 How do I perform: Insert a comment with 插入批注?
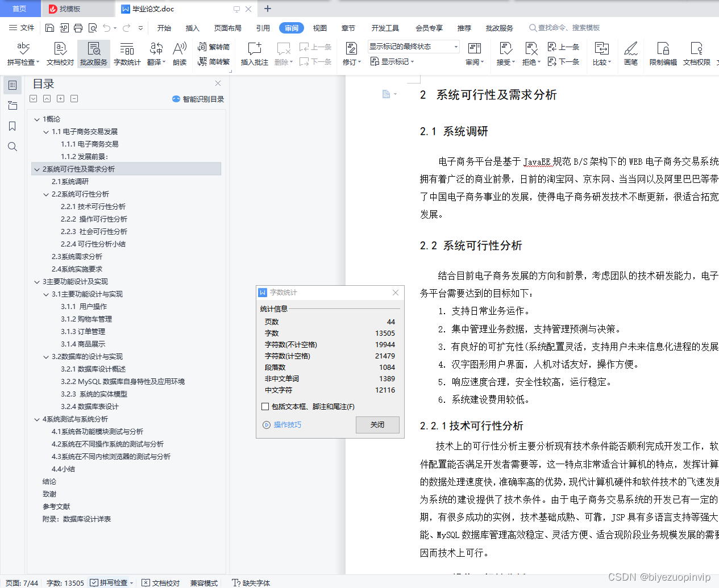point(254,54)
